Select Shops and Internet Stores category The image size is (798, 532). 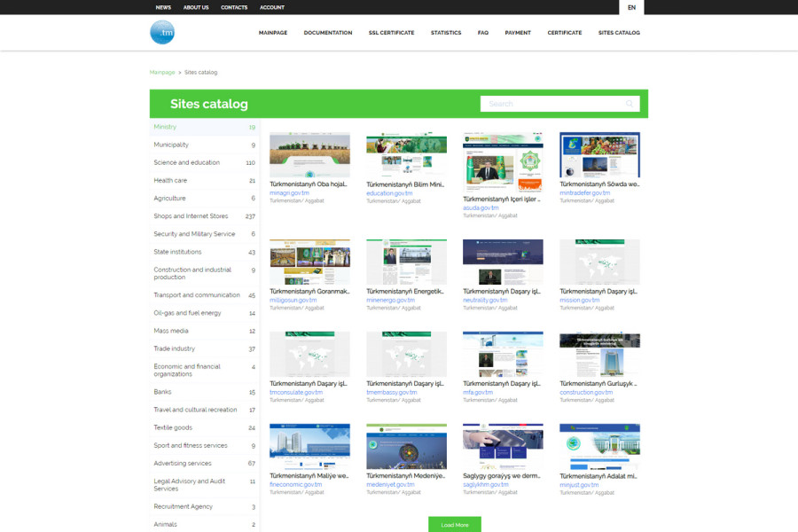click(x=191, y=216)
